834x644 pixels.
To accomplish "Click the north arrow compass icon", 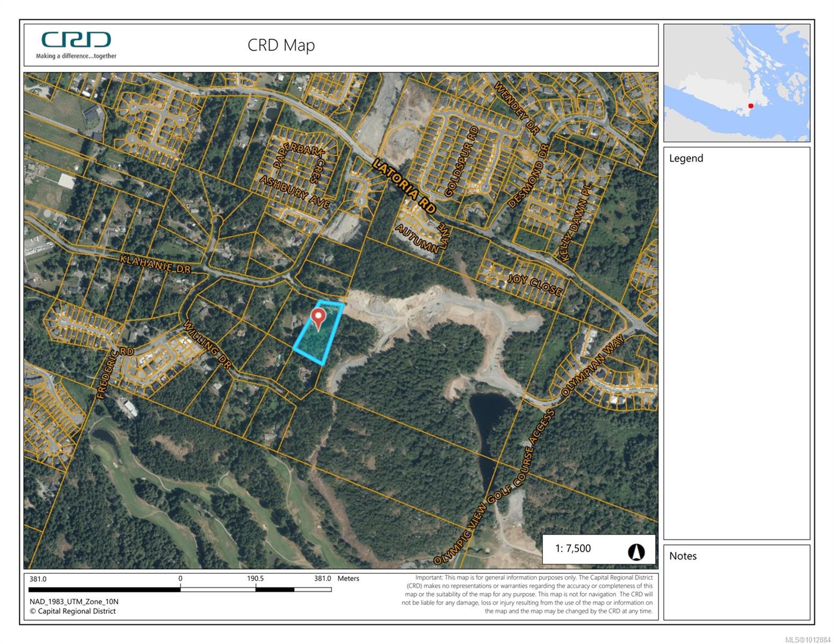I will click(x=636, y=552).
